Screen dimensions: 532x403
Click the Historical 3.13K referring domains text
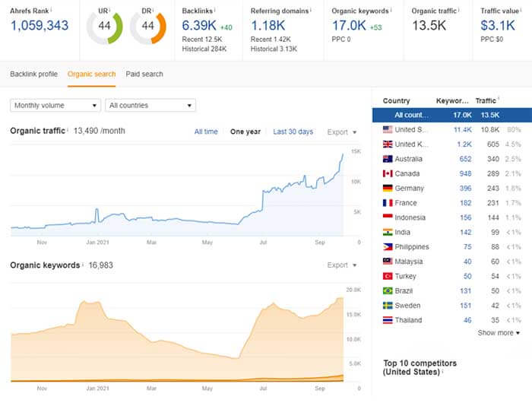(274, 49)
